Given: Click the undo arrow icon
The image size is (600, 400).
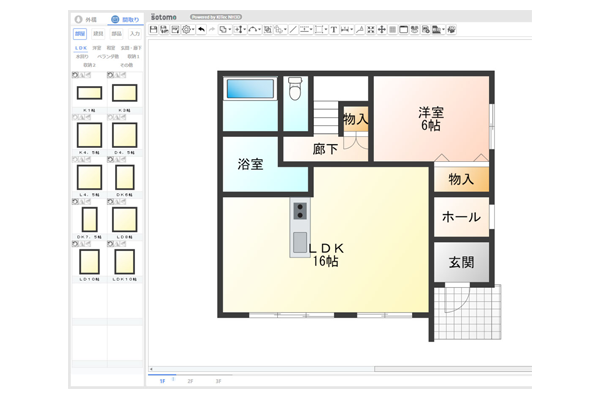Looking at the screenshot, I should (x=201, y=30).
